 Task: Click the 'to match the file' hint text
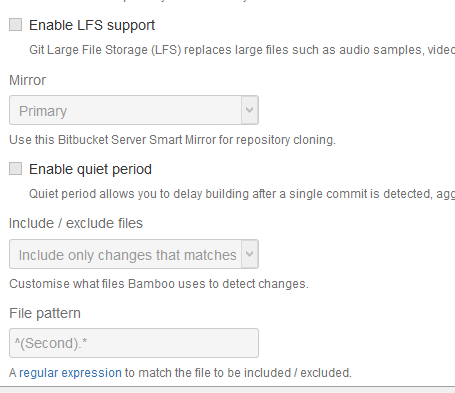[238, 373]
